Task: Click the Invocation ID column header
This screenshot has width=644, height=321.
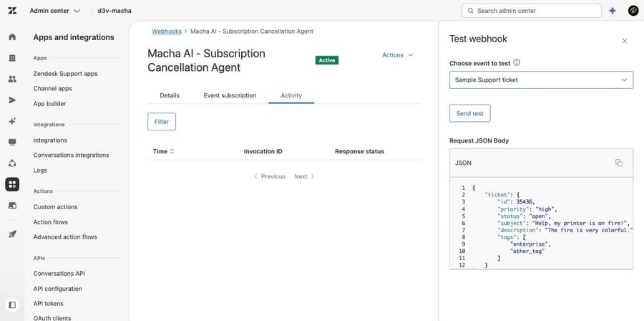Action: point(263,151)
